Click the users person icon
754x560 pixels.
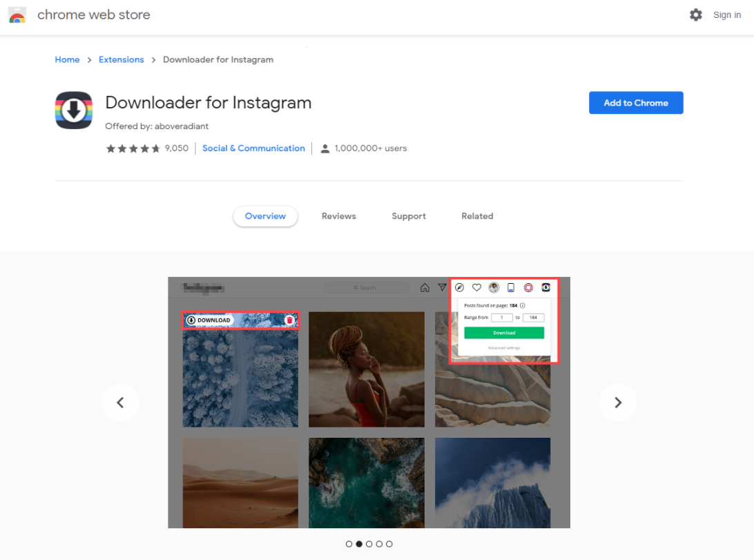(x=325, y=148)
